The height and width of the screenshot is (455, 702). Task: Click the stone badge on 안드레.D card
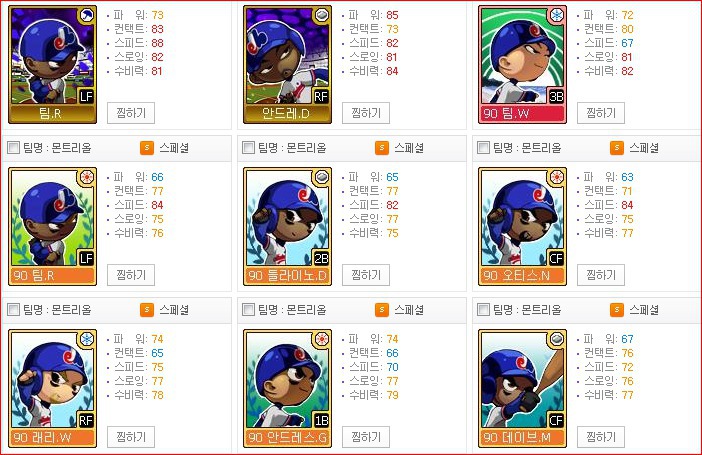321,16
